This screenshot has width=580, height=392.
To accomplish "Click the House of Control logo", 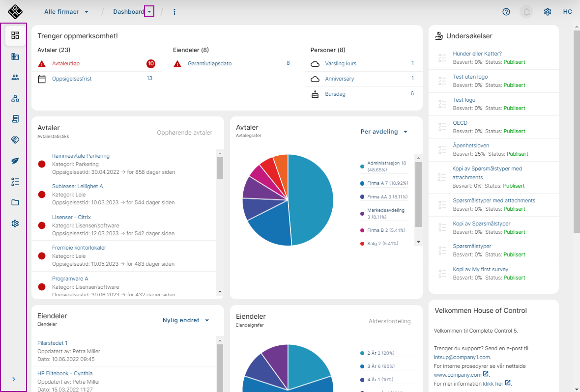I will [15, 12].
